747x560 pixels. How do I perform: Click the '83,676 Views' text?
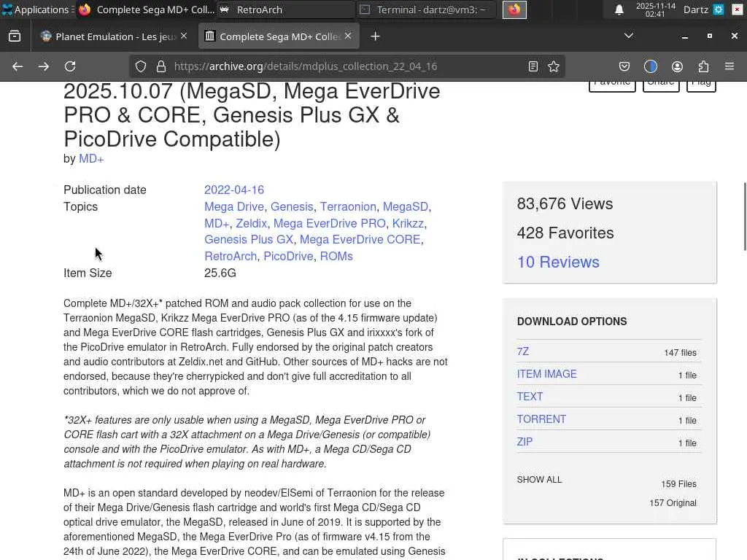pyautogui.click(x=565, y=204)
